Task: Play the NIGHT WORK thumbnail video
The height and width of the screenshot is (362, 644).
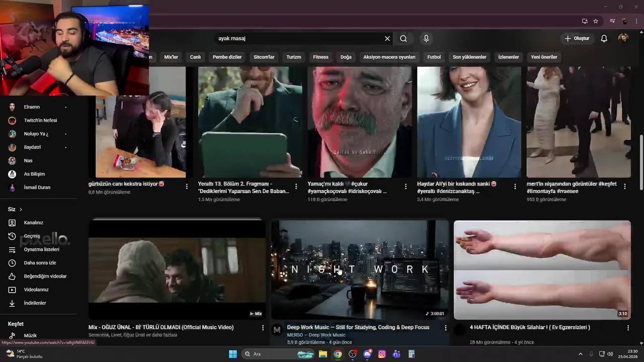Action: pos(360,269)
